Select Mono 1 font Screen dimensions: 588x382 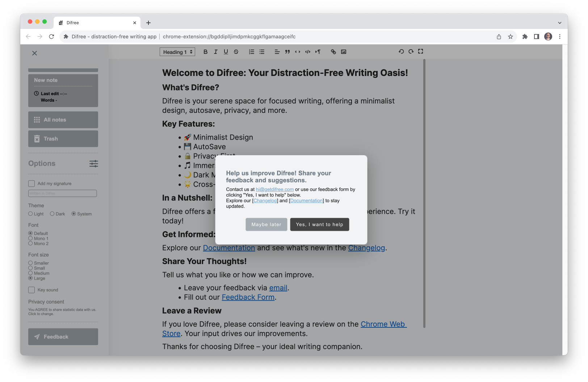(x=30, y=238)
